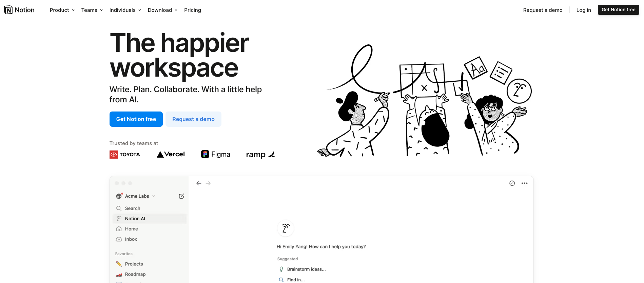
Task: Open the Download menu
Action: pyautogui.click(x=162, y=10)
